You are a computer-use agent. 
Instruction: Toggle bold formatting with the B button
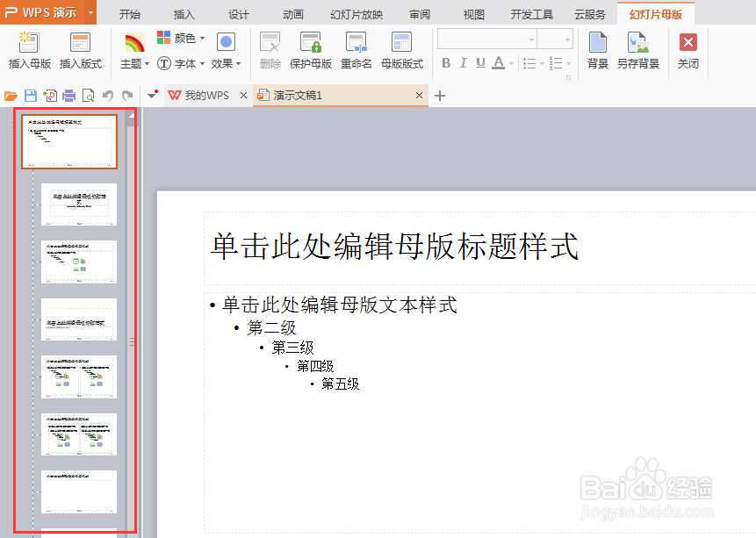click(x=447, y=63)
